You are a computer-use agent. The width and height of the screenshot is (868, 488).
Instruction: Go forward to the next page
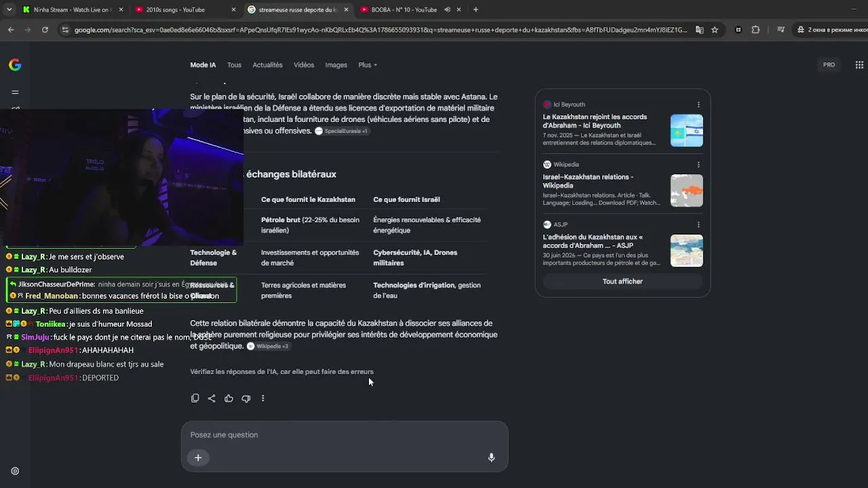pos(28,30)
